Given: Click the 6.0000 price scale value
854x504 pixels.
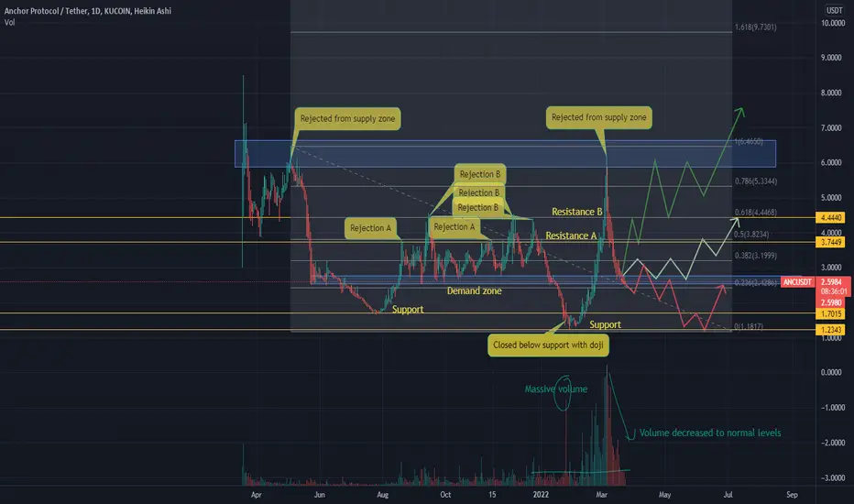Looking at the screenshot, I should (832, 163).
